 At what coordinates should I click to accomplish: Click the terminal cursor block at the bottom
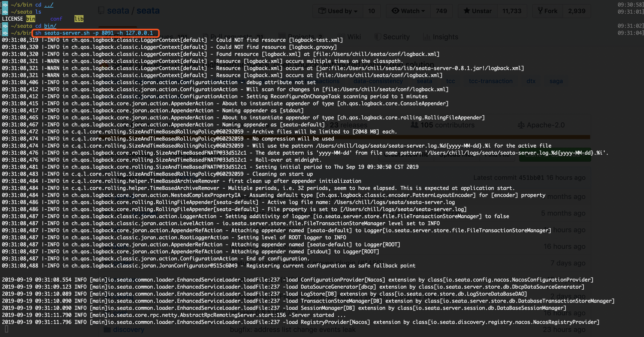[x=7, y=329]
